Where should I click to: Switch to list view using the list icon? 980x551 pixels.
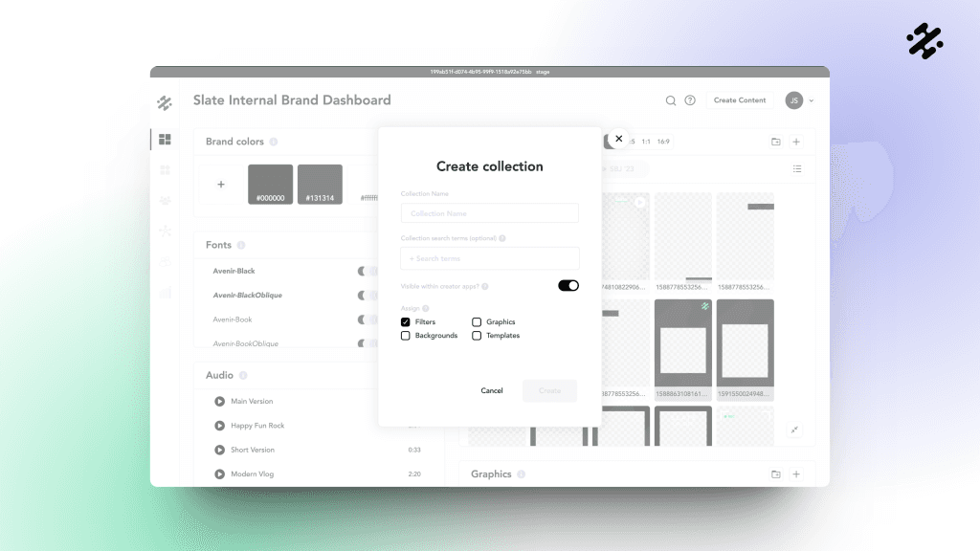[x=798, y=168]
